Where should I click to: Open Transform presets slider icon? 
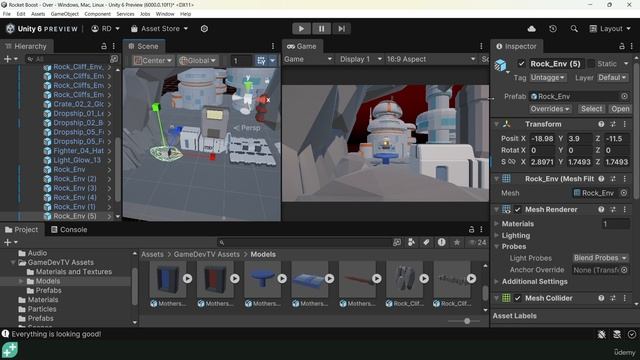point(613,124)
